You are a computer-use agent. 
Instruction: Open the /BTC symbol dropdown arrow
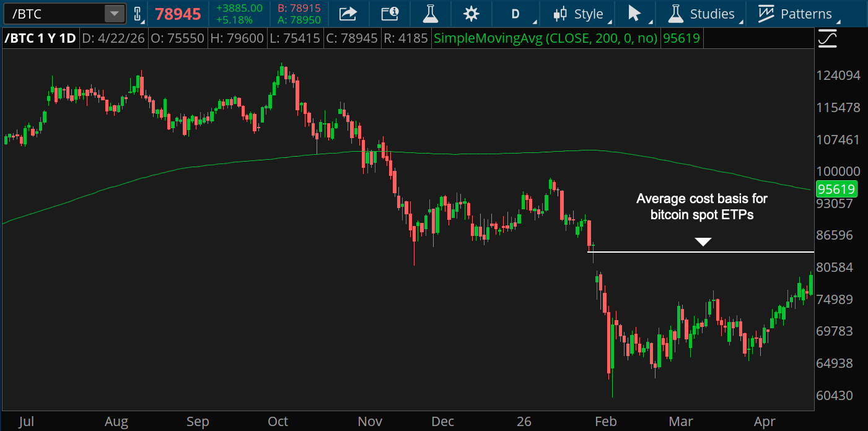click(114, 14)
